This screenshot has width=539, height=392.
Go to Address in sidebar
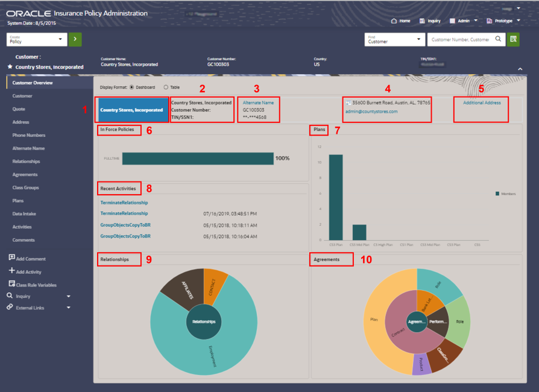point(21,122)
